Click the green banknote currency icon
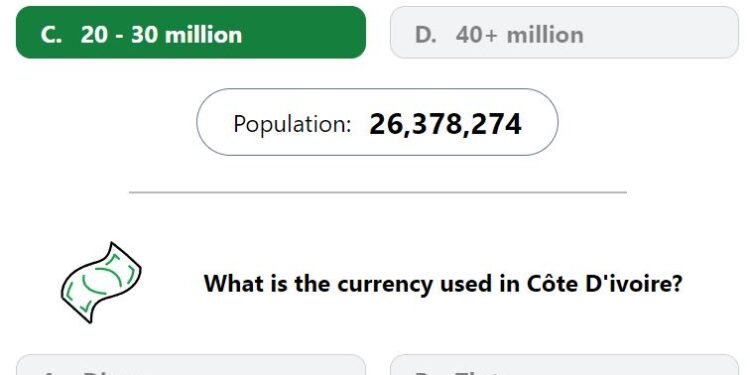The height and width of the screenshot is (375, 750). (101, 283)
